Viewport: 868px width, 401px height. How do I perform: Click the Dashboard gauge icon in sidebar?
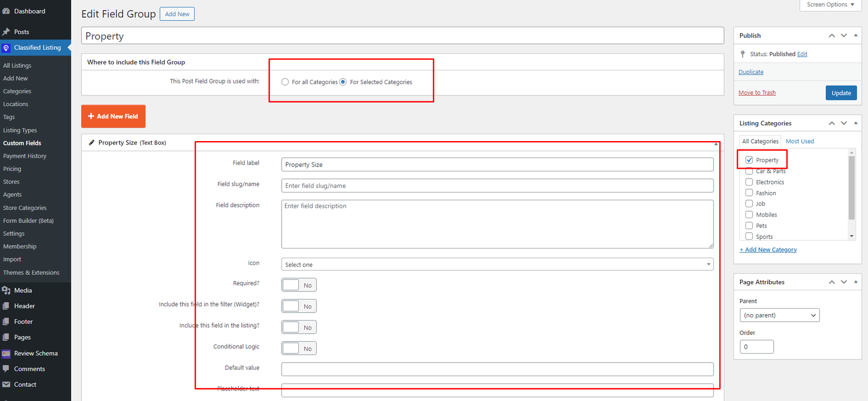(x=6, y=11)
